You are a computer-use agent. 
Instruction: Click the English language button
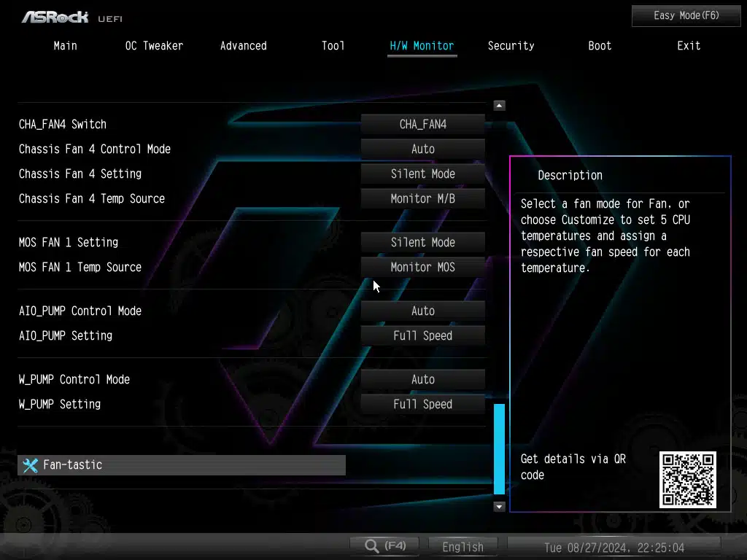[x=462, y=547]
